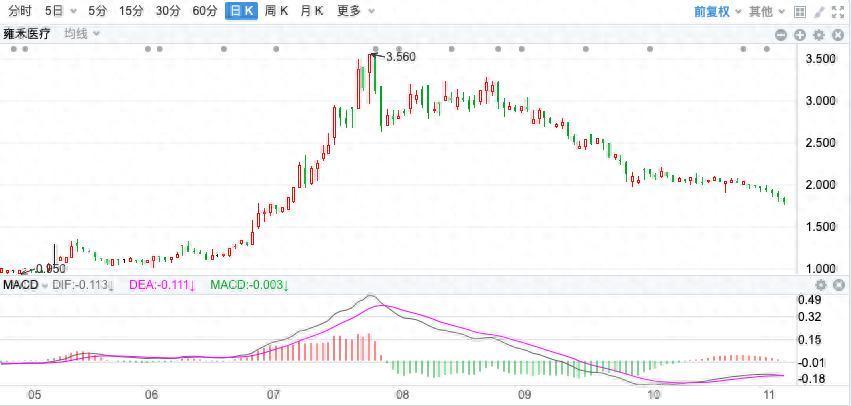Choose the 60分 timeframe
This screenshot has width=851, height=406.
(x=205, y=11)
